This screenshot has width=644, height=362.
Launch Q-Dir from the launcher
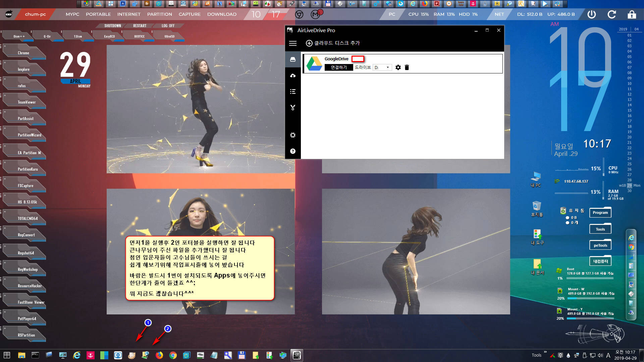(47, 36)
